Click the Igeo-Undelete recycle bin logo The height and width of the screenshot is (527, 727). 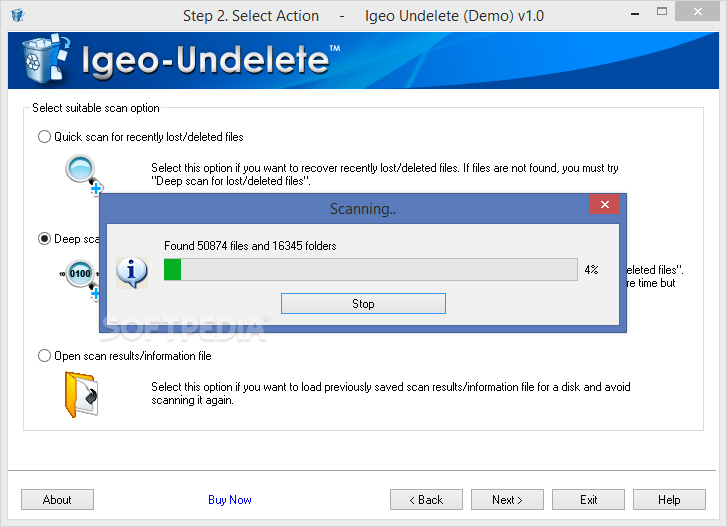point(46,59)
